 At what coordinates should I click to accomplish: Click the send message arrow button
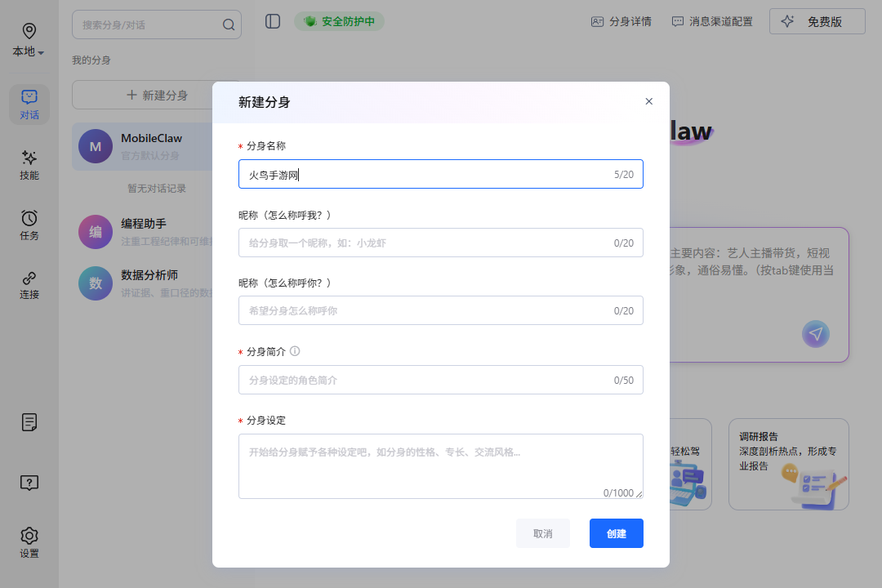(x=815, y=334)
